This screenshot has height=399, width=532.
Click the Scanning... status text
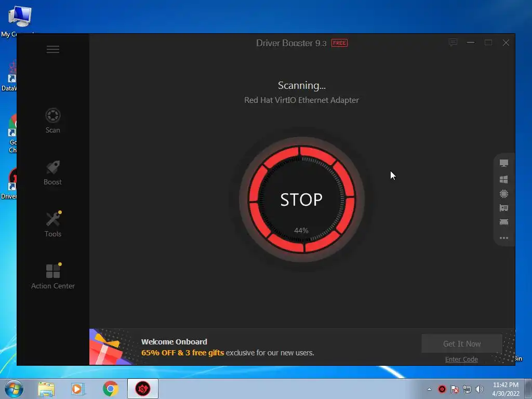(x=302, y=86)
